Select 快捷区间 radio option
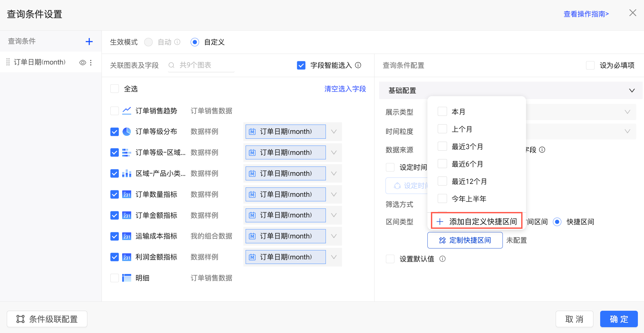644x333 pixels. tap(557, 222)
